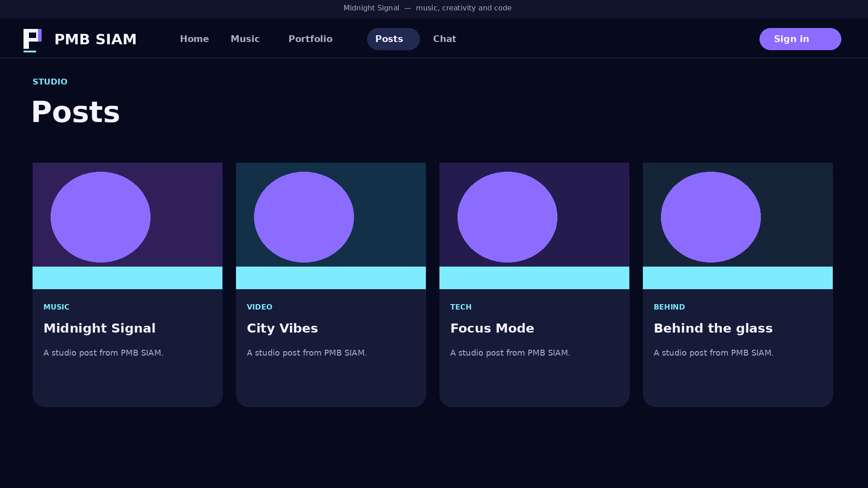Open the City Vibes post thumbnail
This screenshot has width=868, height=488.
pyautogui.click(x=331, y=226)
